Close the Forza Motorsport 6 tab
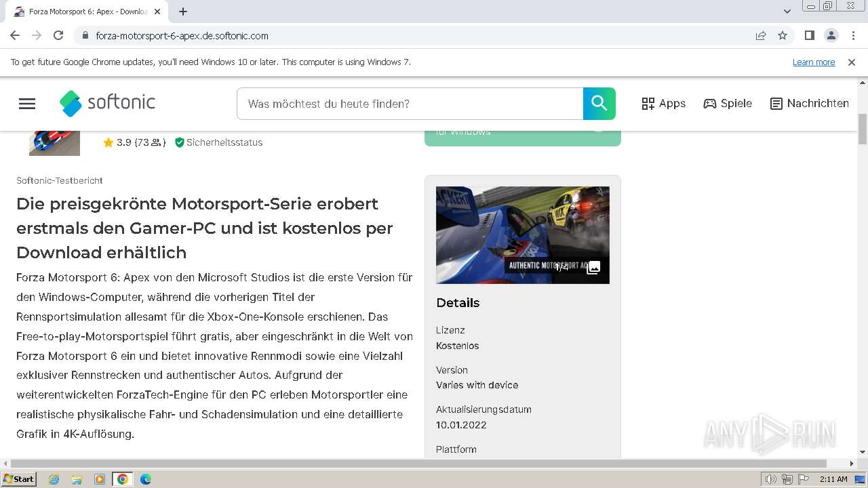The image size is (868, 488). pyautogui.click(x=157, y=12)
